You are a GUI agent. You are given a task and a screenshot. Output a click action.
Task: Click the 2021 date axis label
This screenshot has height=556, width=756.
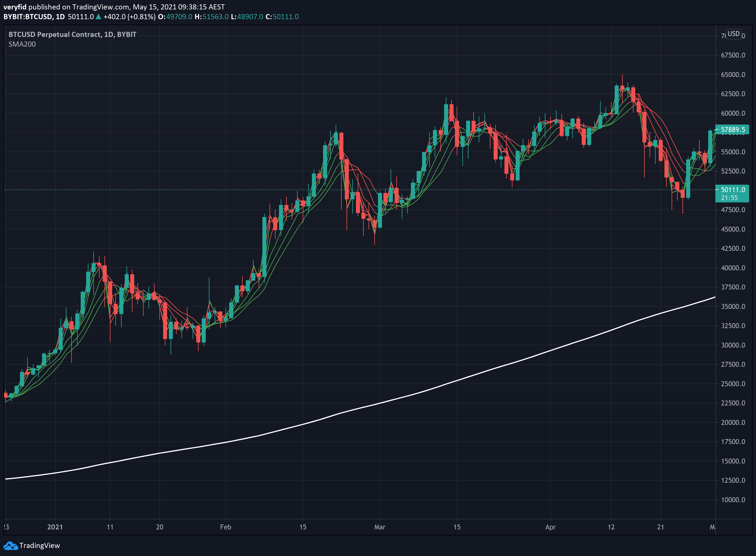tap(55, 527)
